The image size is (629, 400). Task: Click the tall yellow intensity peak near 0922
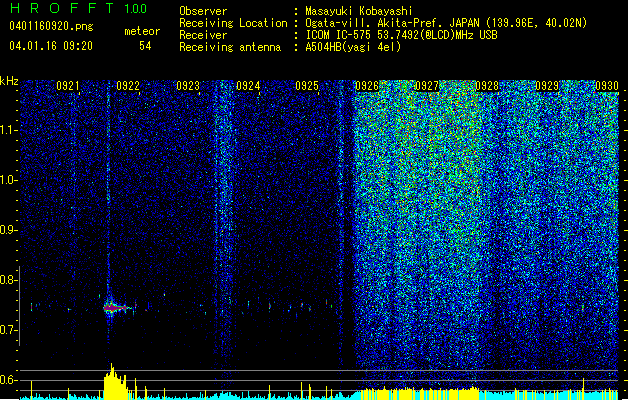coord(115,382)
